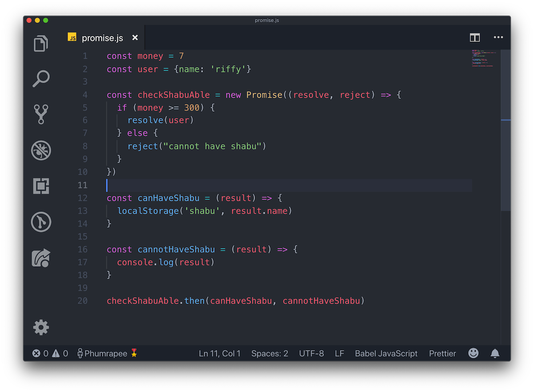Click console on line 17
The image size is (534, 392).
click(135, 262)
